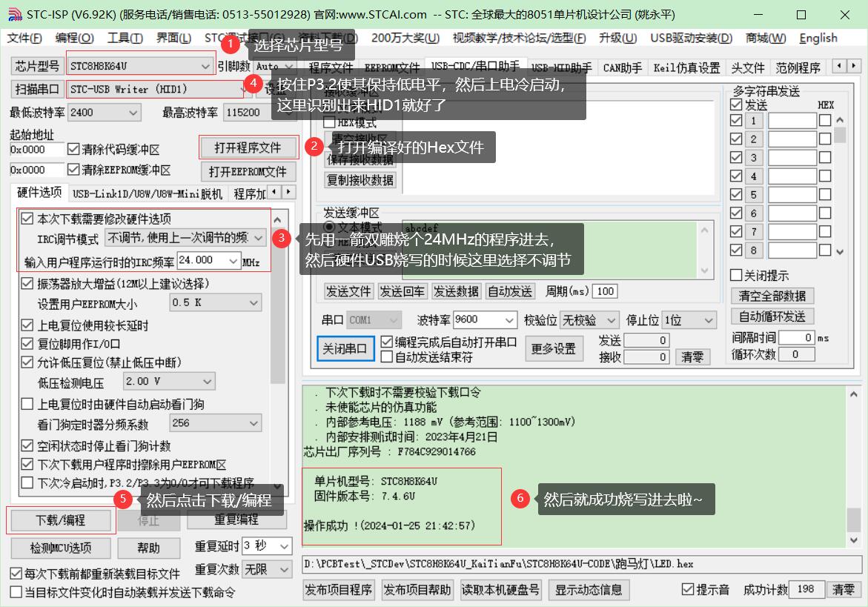Click code start address 0x0000 field
Viewport: 868px width, 607px height.
pyautogui.click(x=36, y=150)
